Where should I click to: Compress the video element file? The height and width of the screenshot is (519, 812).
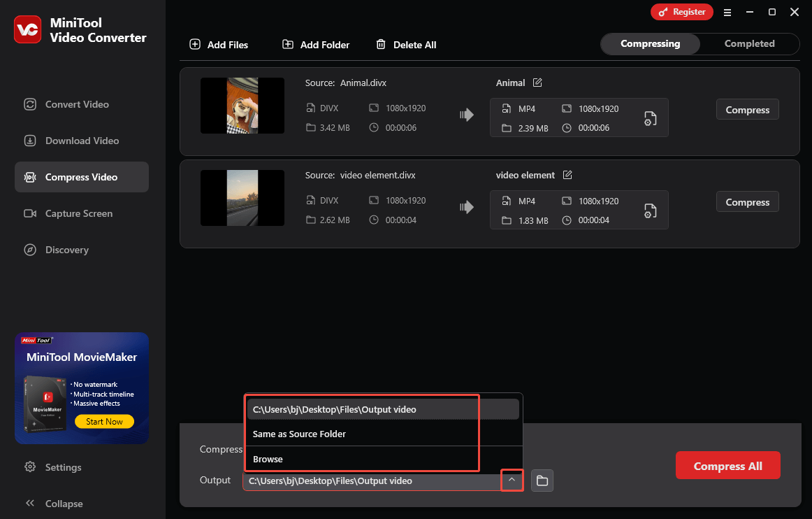(747, 201)
